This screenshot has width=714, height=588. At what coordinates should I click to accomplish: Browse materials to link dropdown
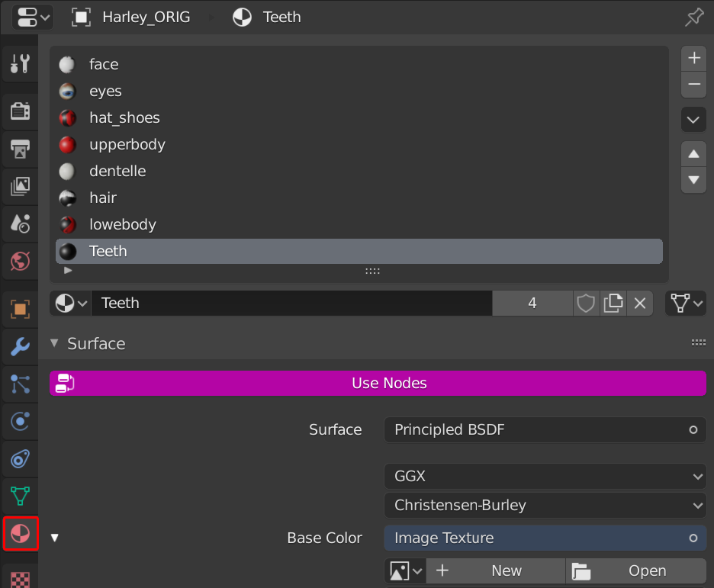(71, 303)
